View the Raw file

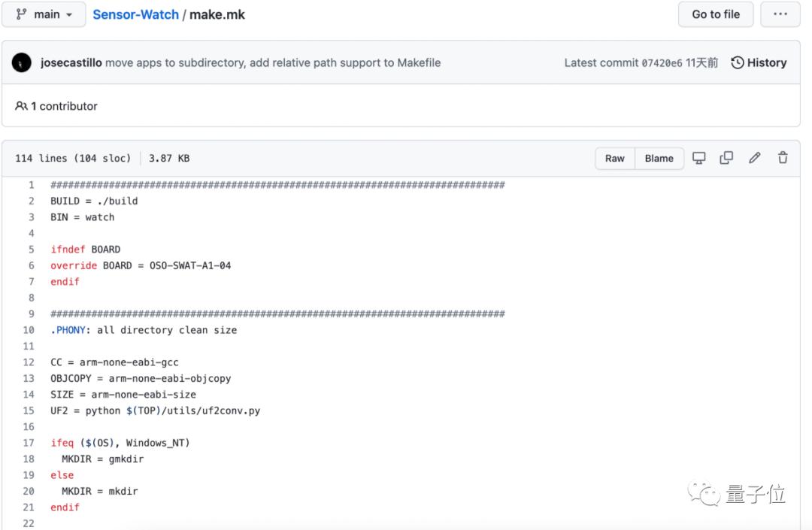tap(614, 158)
